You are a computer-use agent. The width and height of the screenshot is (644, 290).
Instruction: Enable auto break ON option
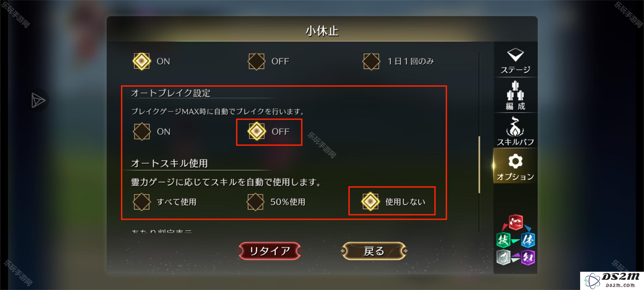click(152, 132)
